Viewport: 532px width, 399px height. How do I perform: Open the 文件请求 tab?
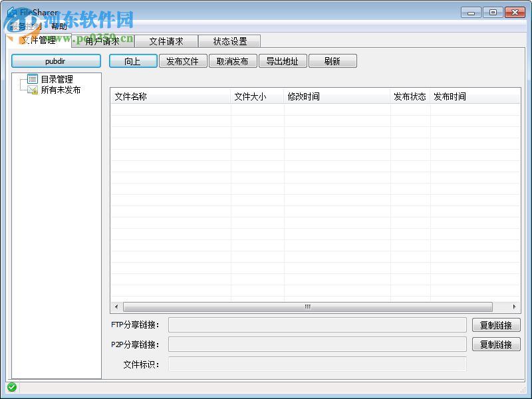click(166, 41)
